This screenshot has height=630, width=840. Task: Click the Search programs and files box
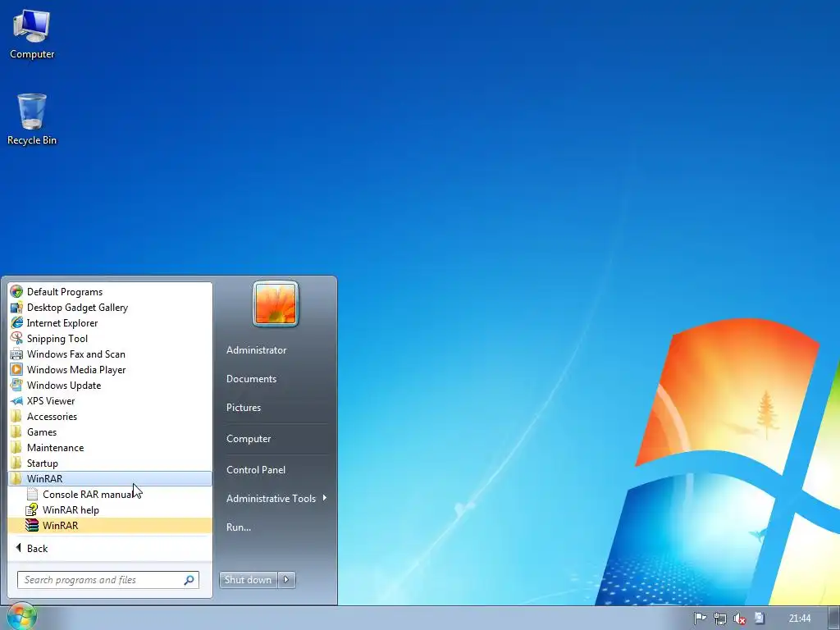point(107,580)
